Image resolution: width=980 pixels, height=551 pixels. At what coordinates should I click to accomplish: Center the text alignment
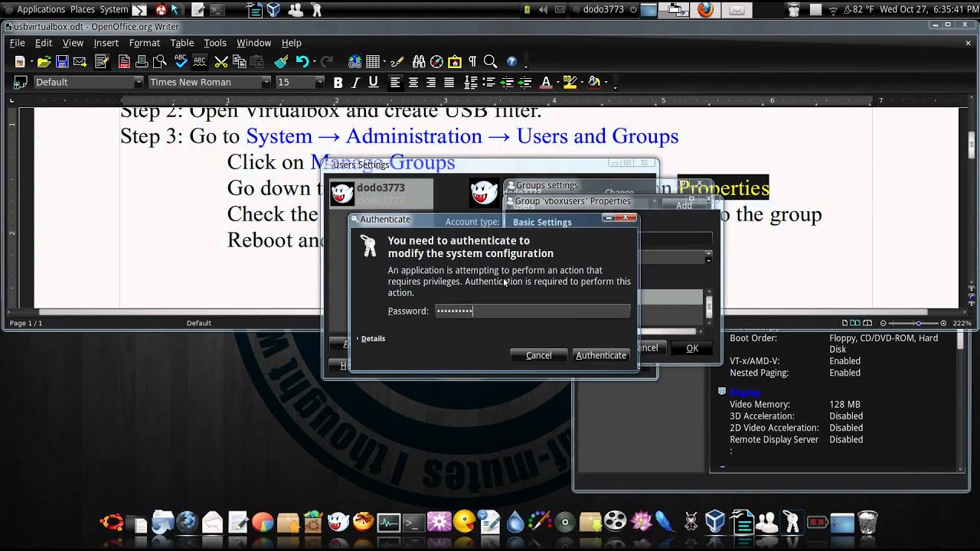click(x=413, y=82)
